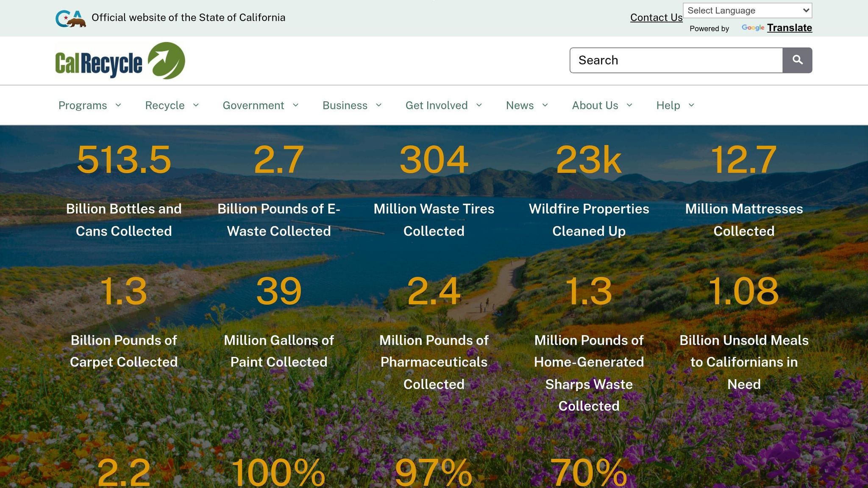Click "Official website of the State of California"
The image size is (868, 488).
click(x=189, y=17)
